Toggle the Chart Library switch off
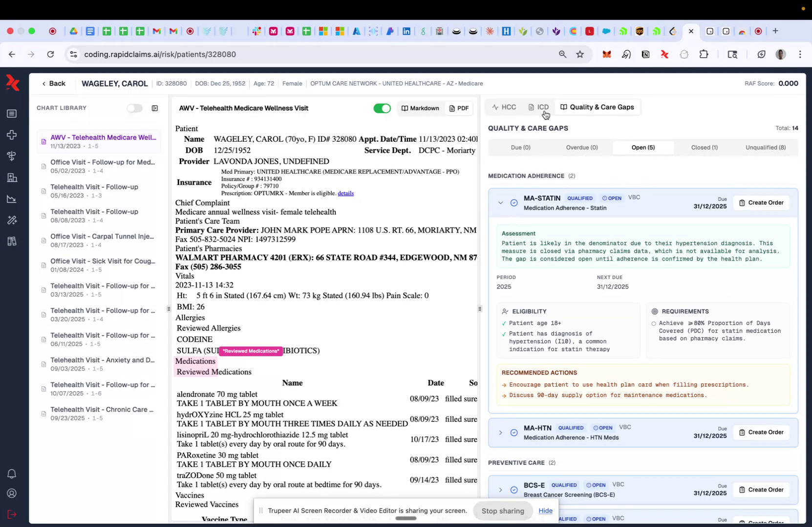 [135, 108]
